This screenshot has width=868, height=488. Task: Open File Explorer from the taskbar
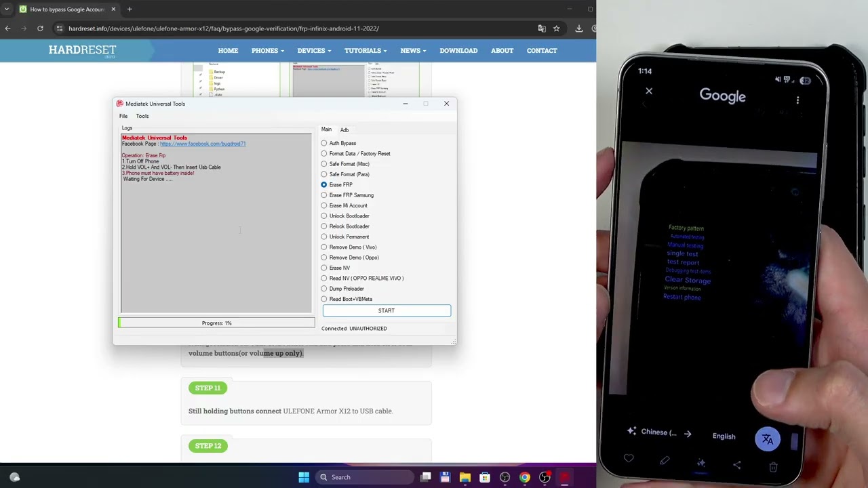[465, 477]
